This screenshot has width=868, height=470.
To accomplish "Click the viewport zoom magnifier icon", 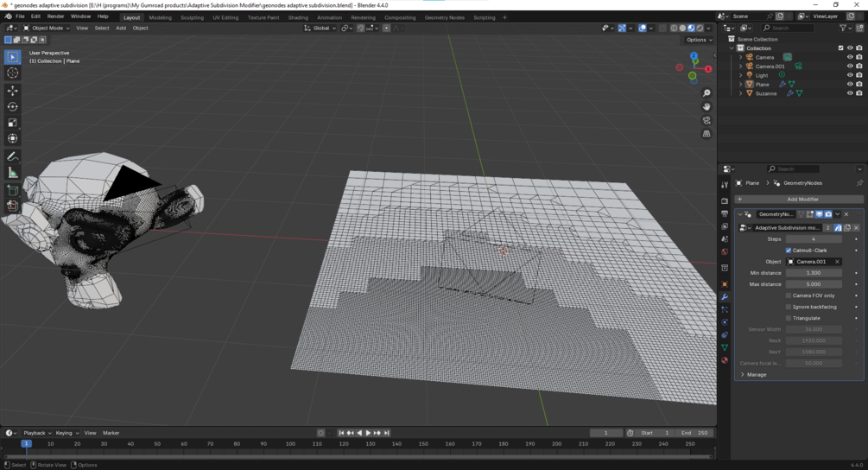I will pyautogui.click(x=706, y=93).
